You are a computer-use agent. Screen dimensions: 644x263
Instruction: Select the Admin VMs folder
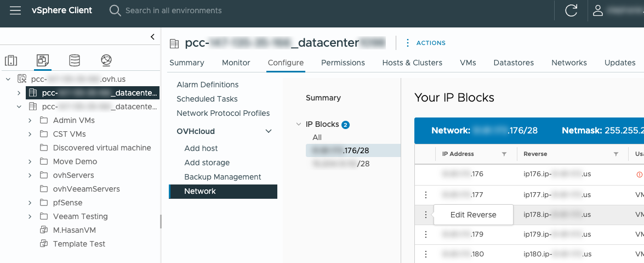click(74, 120)
